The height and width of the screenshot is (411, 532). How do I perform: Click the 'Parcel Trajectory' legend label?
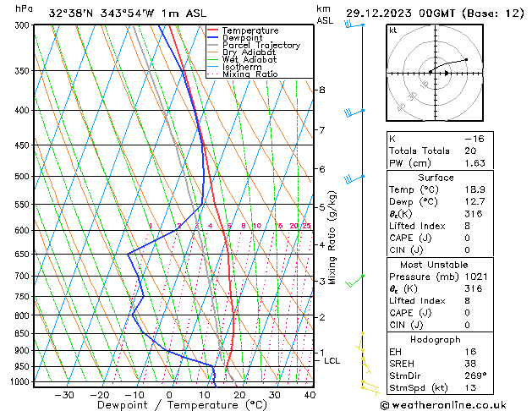pyautogui.click(x=261, y=45)
